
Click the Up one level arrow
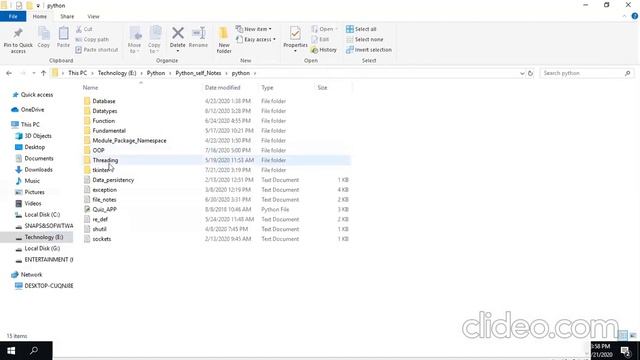pos(43,73)
